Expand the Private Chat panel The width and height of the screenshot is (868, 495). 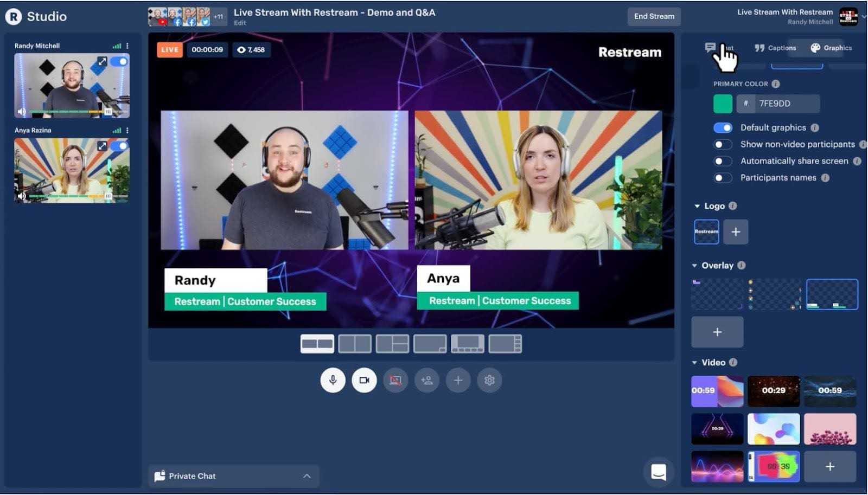pos(307,476)
